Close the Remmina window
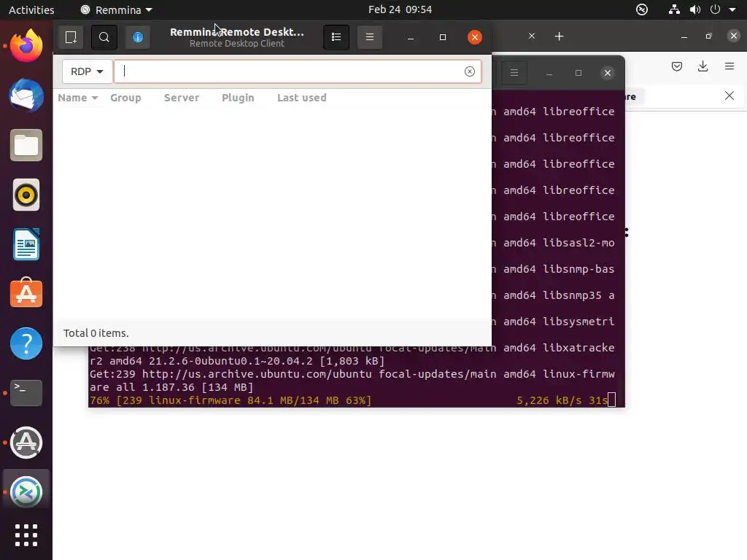 tap(474, 37)
